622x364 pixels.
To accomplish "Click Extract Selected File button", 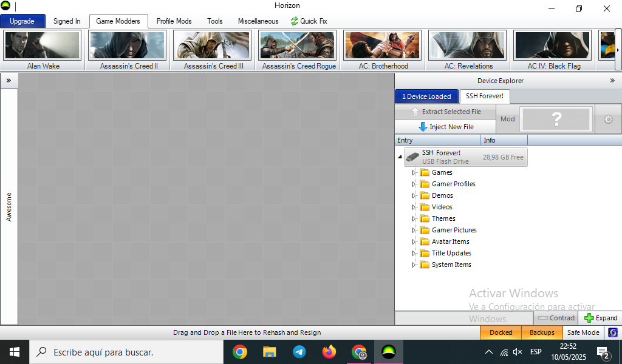I will point(445,112).
